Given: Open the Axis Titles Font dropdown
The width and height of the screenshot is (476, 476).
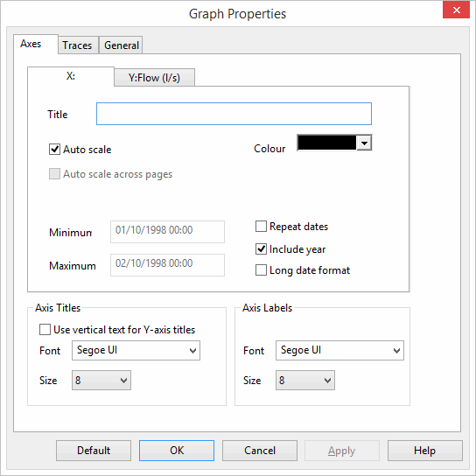Looking at the screenshot, I should point(136,350).
